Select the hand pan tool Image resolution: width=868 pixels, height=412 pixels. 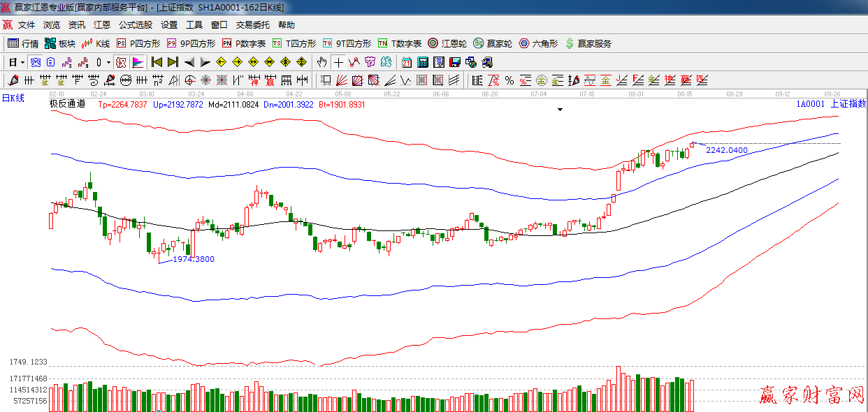click(x=321, y=62)
